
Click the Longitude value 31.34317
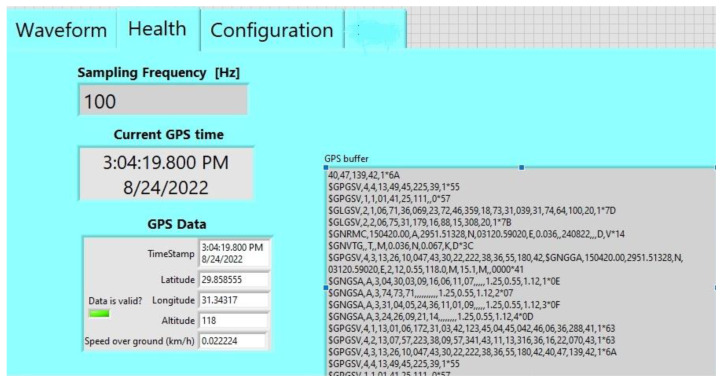[234, 300]
